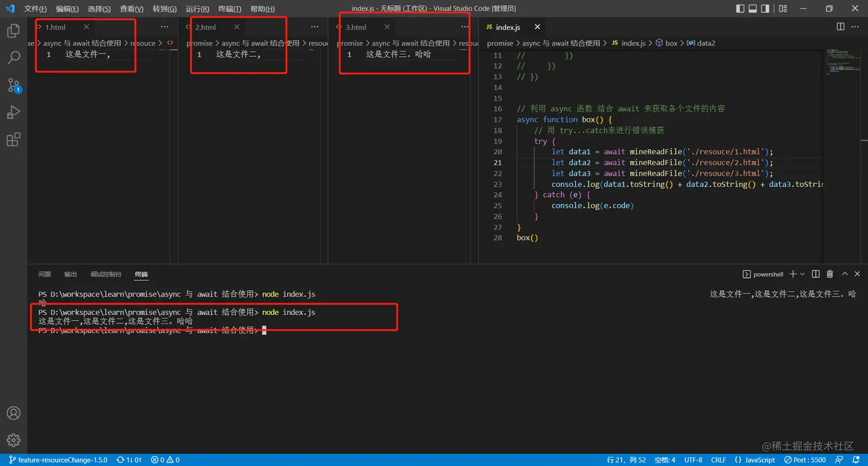Open more actions for index.js editor group

pyautogui.click(x=857, y=27)
